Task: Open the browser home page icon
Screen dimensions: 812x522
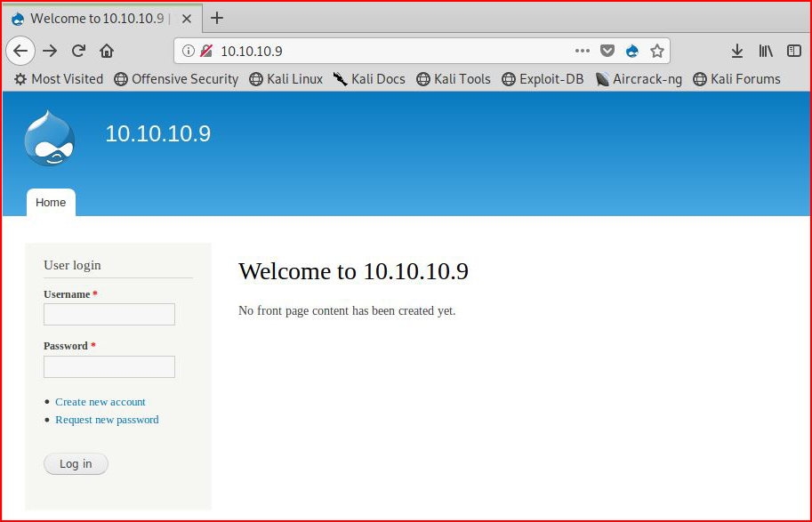Action: tap(107, 51)
